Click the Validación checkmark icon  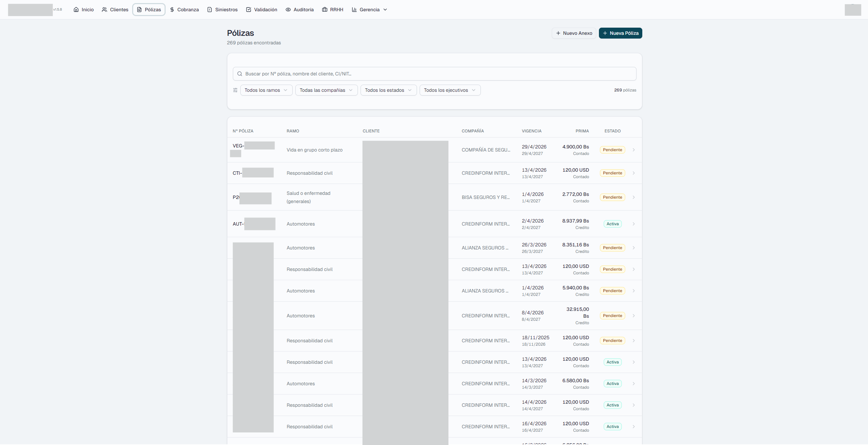click(249, 10)
